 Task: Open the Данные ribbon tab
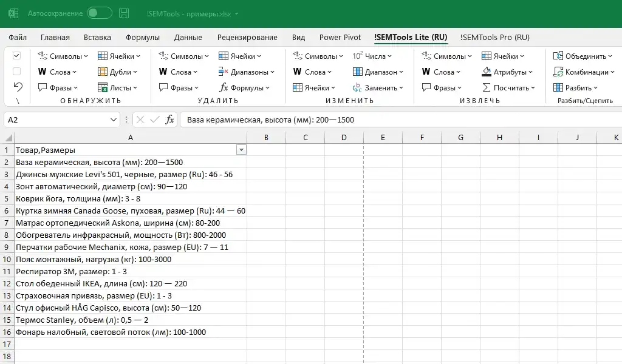(188, 37)
